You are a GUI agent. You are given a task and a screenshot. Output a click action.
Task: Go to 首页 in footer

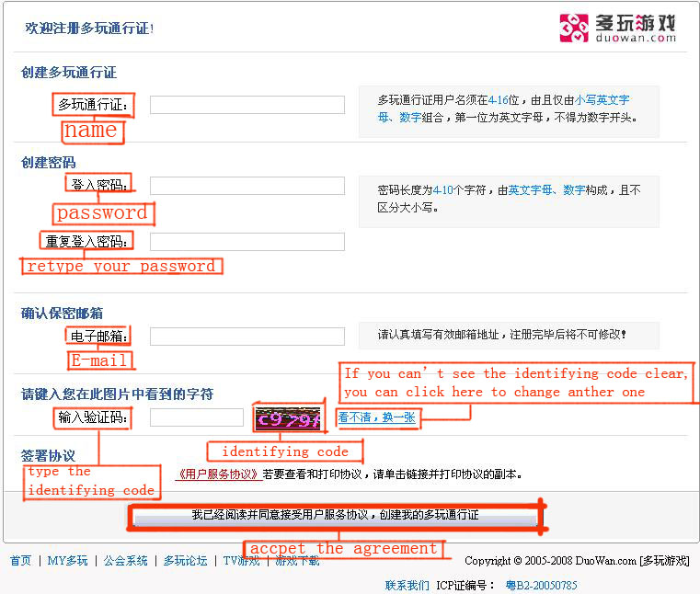click(x=21, y=561)
